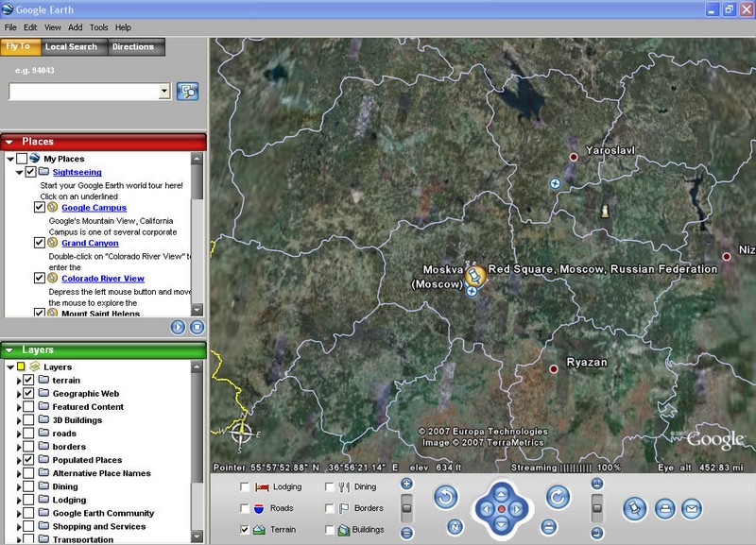Pan the map down arrow
Image resolution: width=756 pixels, height=545 pixels.
(x=502, y=524)
